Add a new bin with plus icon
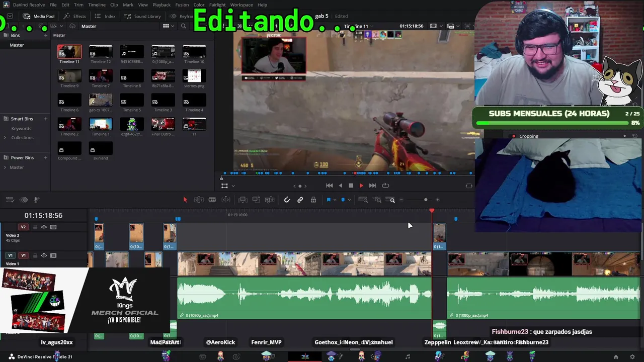The image size is (644, 362). 46,35
